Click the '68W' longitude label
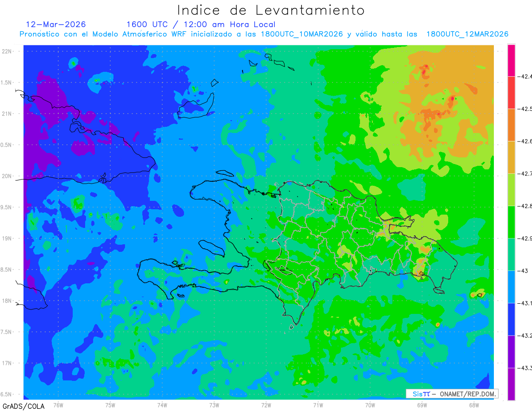 click(474, 405)
